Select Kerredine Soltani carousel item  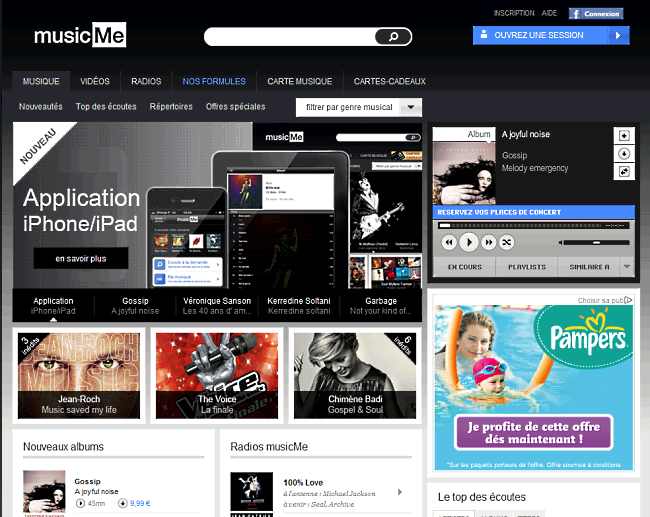click(x=299, y=306)
